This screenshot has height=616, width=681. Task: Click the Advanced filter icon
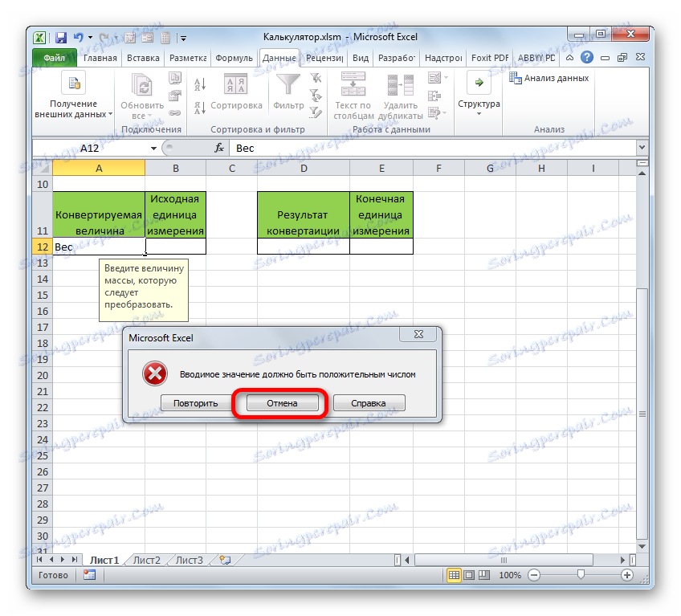(x=316, y=113)
